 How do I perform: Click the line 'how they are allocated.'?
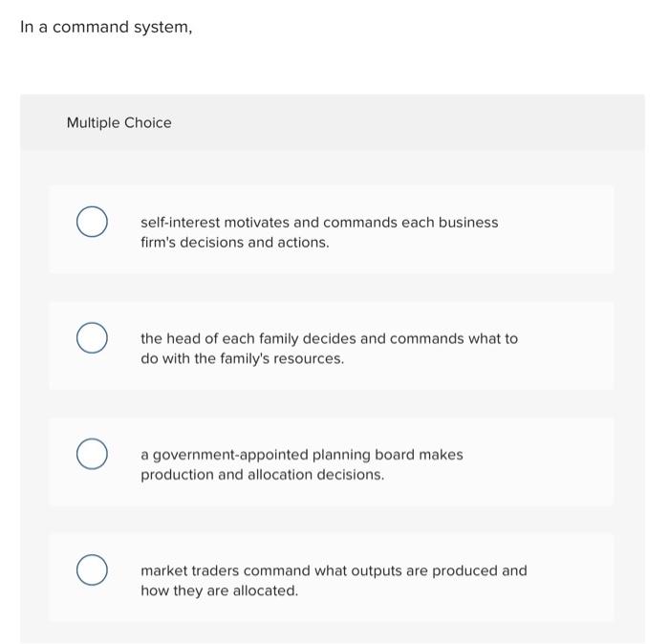219,590
